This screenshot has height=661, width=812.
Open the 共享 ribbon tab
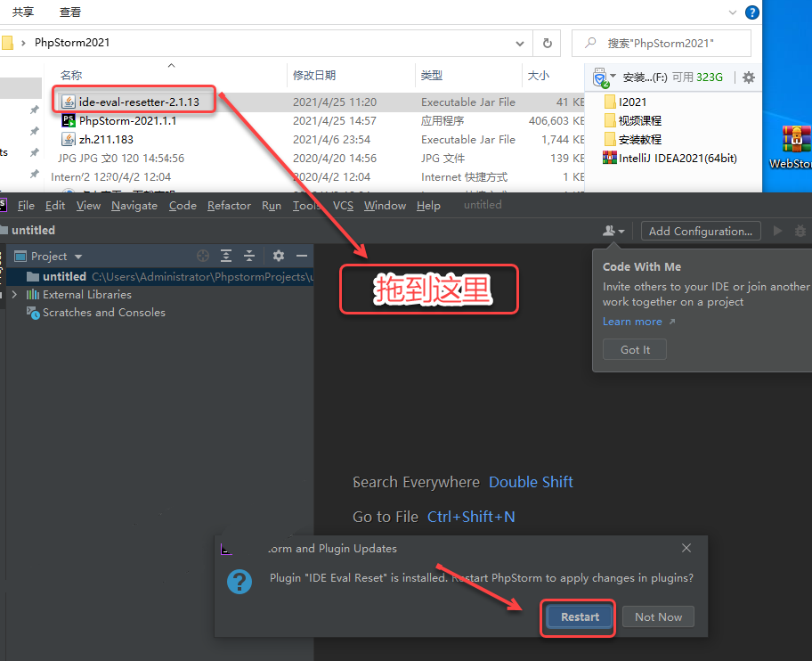23,12
